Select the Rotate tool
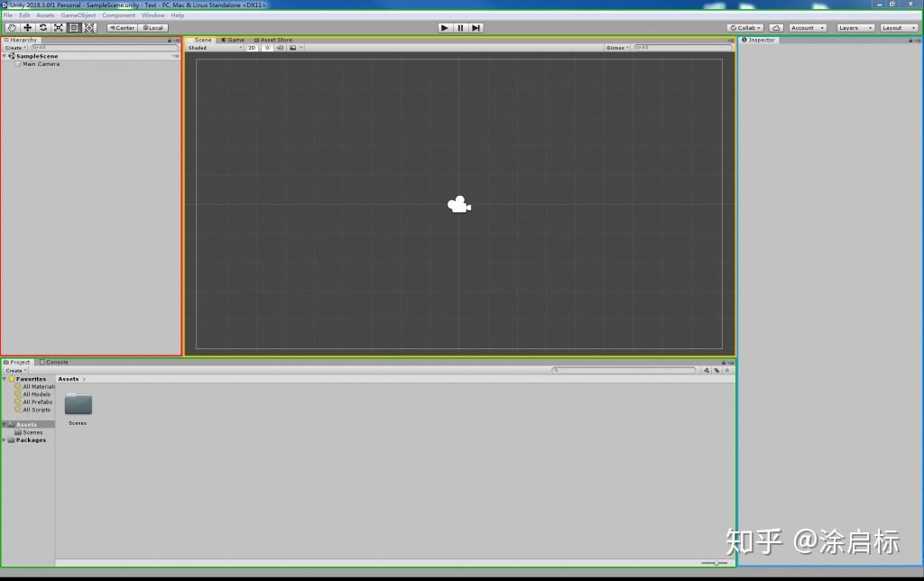924x581 pixels. click(43, 28)
